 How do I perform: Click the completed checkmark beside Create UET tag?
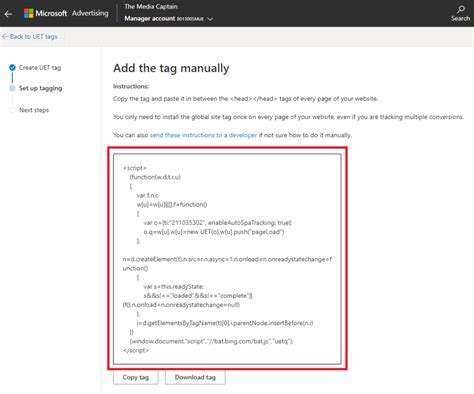(x=12, y=68)
